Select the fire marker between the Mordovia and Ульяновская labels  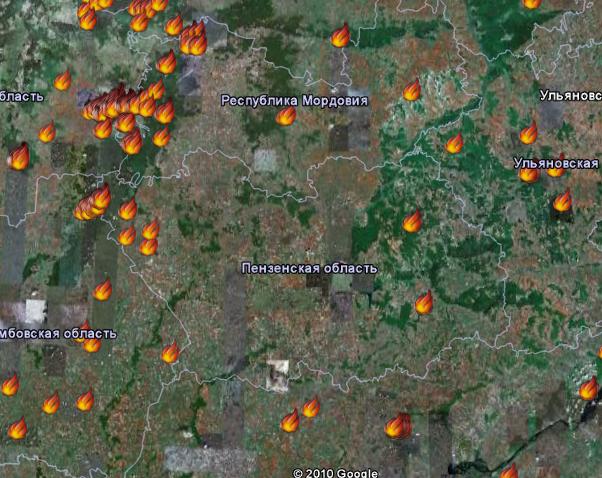[454, 143]
